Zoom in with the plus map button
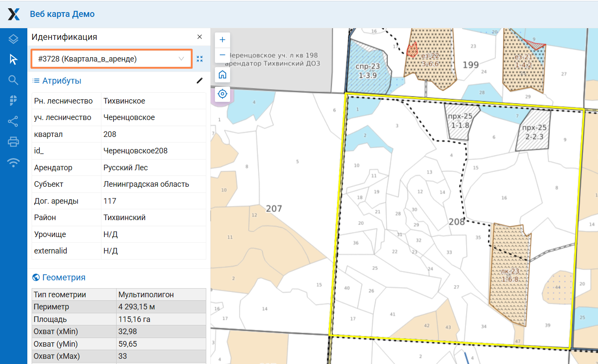The width and height of the screenshot is (598, 364). click(x=222, y=40)
